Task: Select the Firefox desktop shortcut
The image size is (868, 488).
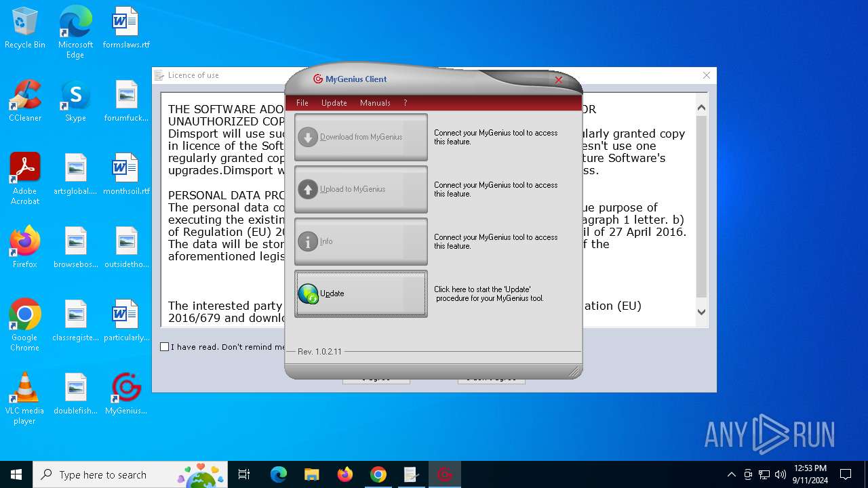Action: click(25, 248)
